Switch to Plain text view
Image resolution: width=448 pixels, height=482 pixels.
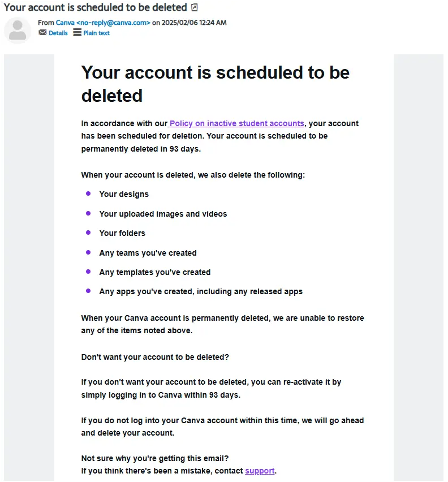[x=96, y=33]
